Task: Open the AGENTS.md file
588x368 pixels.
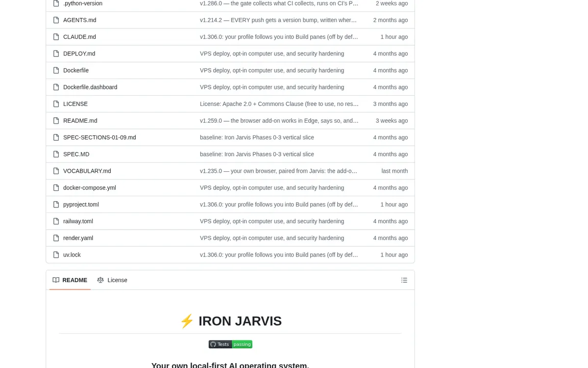Action: click(x=80, y=20)
